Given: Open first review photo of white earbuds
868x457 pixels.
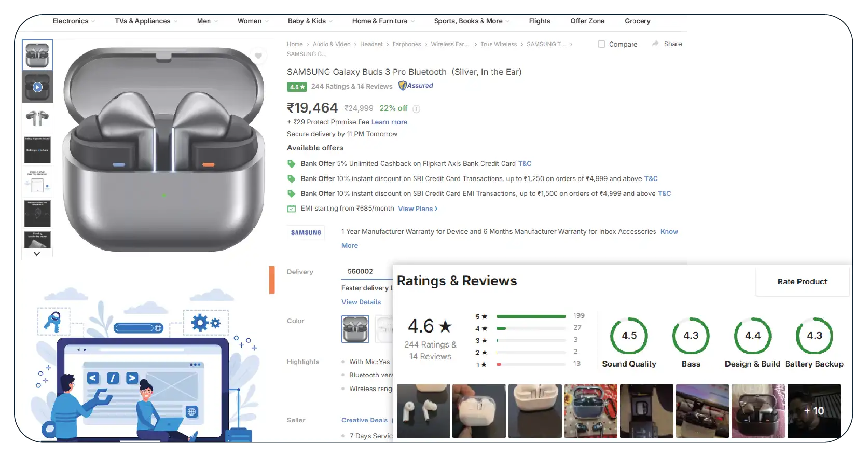Looking at the screenshot, I should (x=423, y=411).
